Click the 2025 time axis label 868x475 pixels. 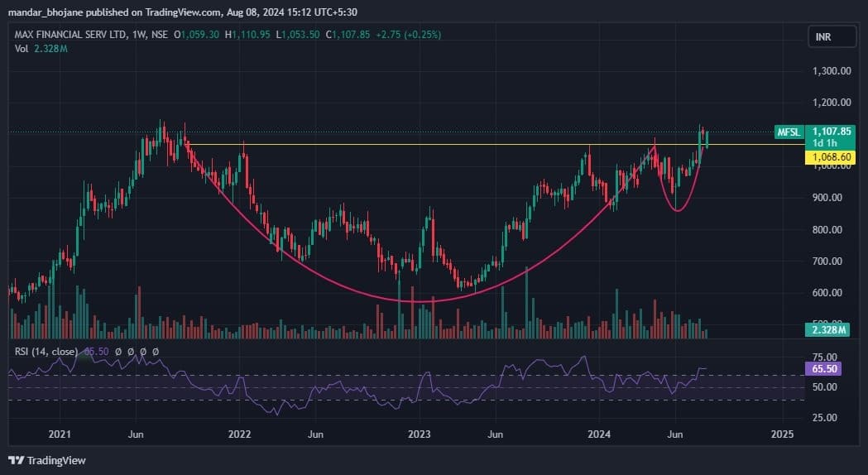pyautogui.click(x=782, y=434)
